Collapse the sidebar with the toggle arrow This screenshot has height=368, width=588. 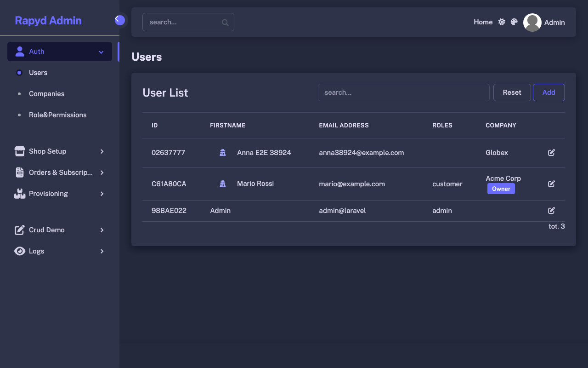tap(120, 20)
